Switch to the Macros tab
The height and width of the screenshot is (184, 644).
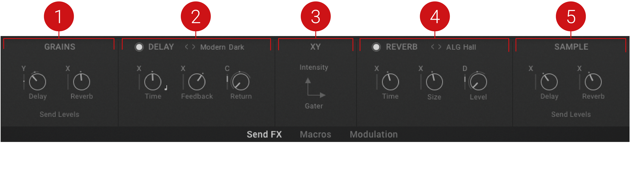tap(316, 134)
